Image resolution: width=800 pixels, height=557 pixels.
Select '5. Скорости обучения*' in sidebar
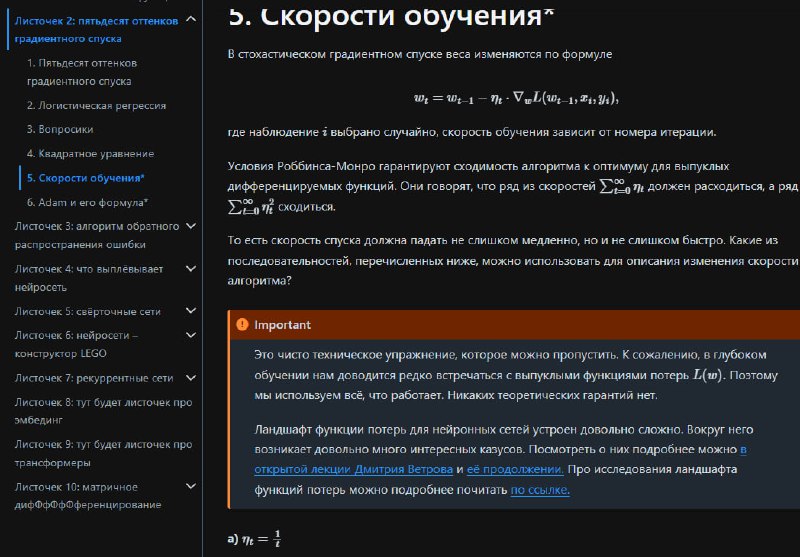click(x=86, y=178)
